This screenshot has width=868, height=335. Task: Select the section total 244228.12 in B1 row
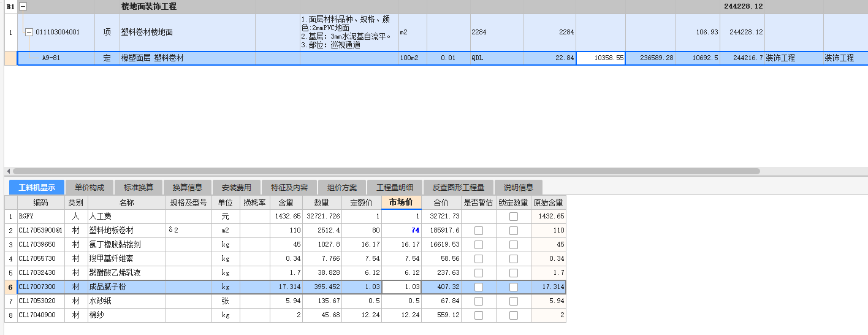(x=742, y=6)
